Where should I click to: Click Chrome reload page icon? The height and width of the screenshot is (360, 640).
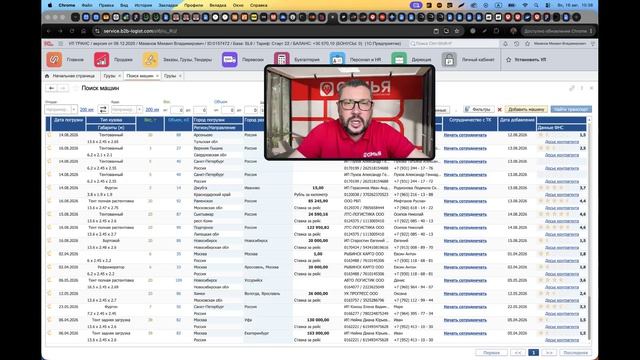tap(72, 31)
